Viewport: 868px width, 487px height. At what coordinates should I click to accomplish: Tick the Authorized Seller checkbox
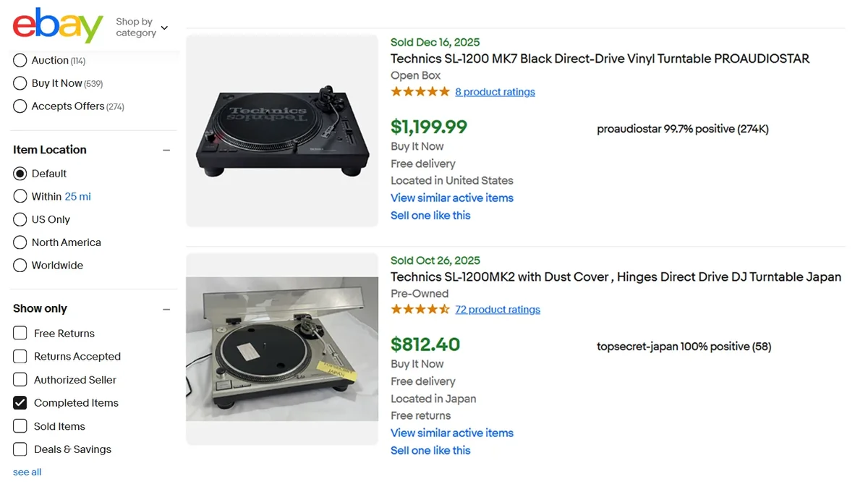(x=20, y=380)
